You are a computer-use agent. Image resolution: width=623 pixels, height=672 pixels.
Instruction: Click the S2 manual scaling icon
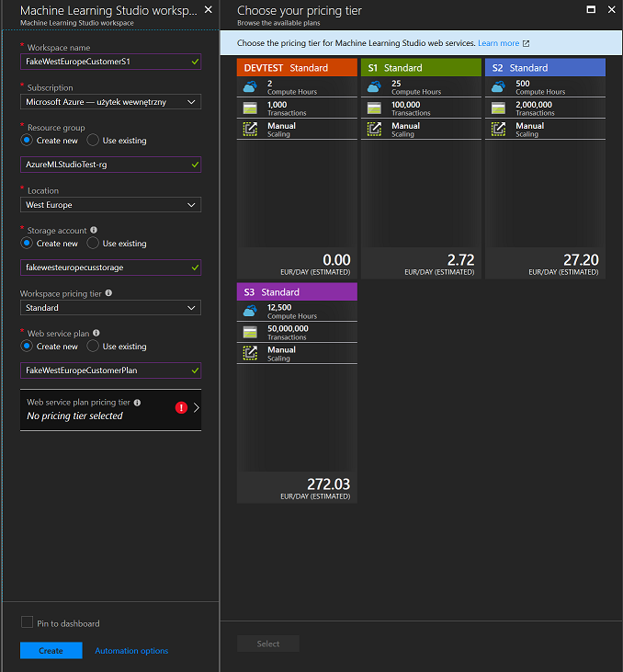pyautogui.click(x=498, y=129)
